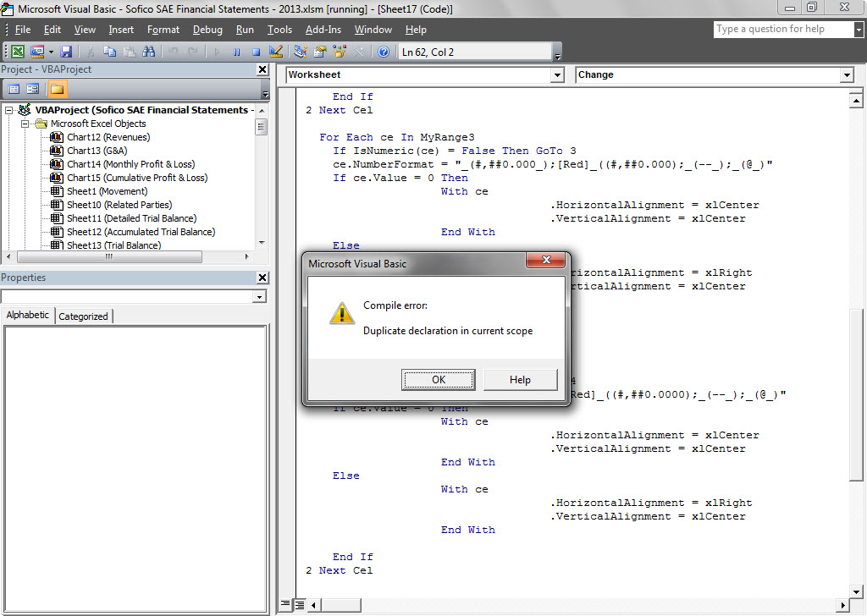Click Help in the compile error dialog

tap(521, 380)
